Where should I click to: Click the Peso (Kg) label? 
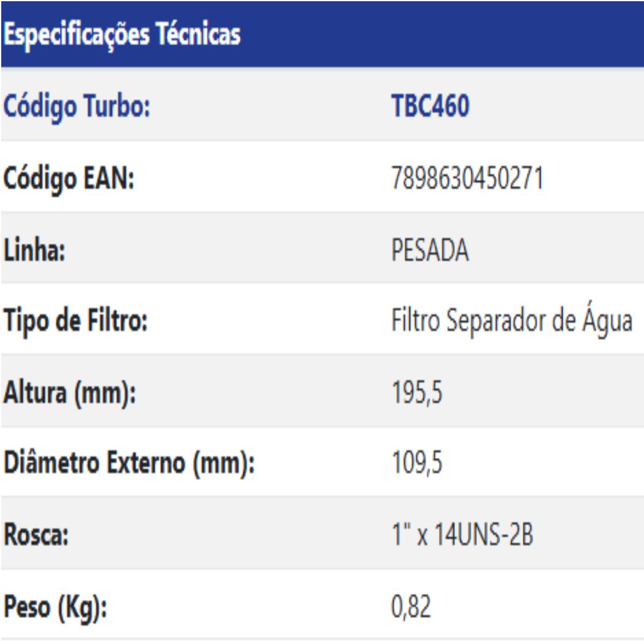click(x=54, y=608)
